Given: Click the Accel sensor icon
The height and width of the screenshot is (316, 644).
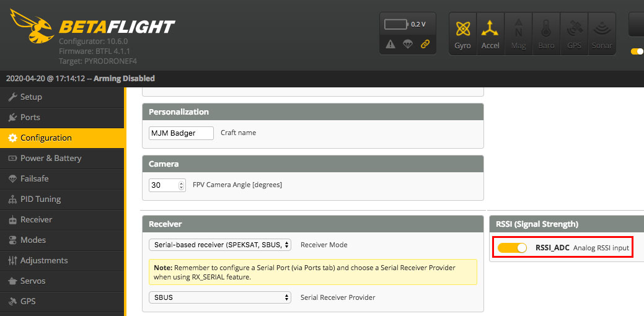Looking at the screenshot, I should pyautogui.click(x=490, y=34).
